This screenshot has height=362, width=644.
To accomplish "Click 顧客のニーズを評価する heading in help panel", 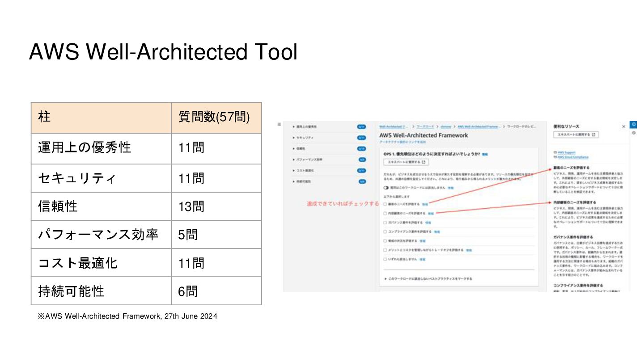I will click(571, 168).
